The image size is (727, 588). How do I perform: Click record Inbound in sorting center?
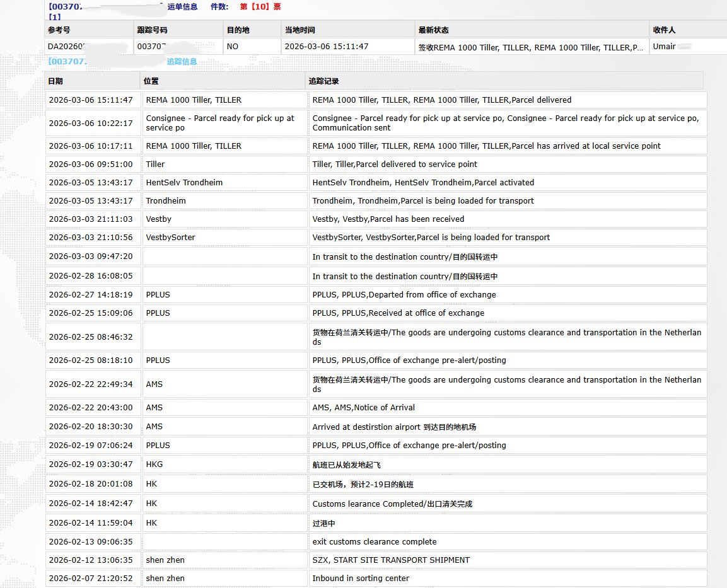[x=508, y=579]
